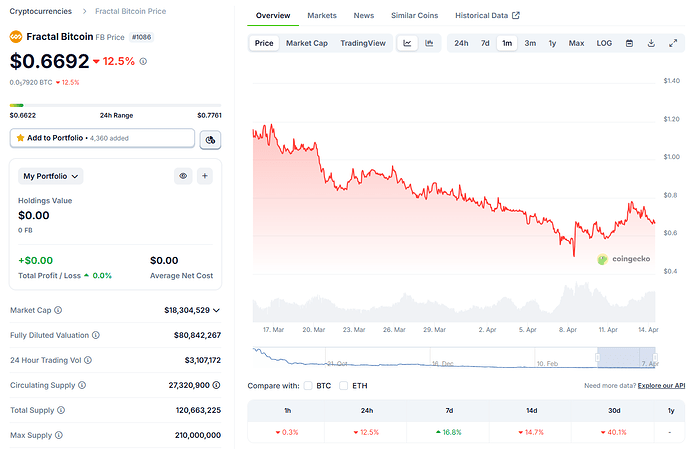
Task: Show Circulating Supply info icon
Action: [82, 385]
